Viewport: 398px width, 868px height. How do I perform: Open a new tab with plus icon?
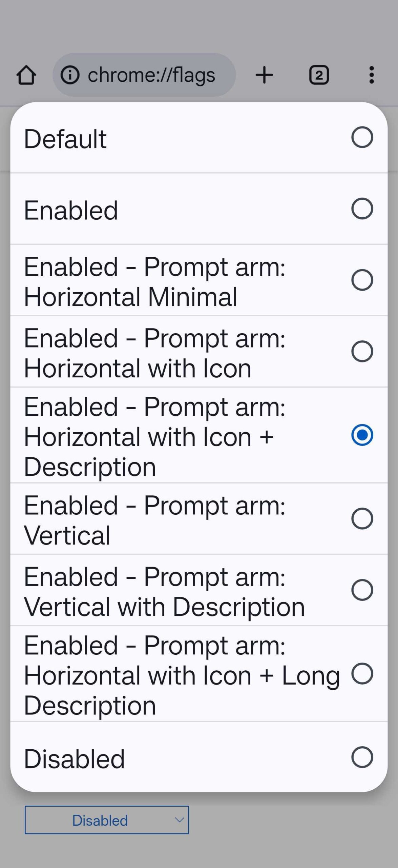[264, 75]
